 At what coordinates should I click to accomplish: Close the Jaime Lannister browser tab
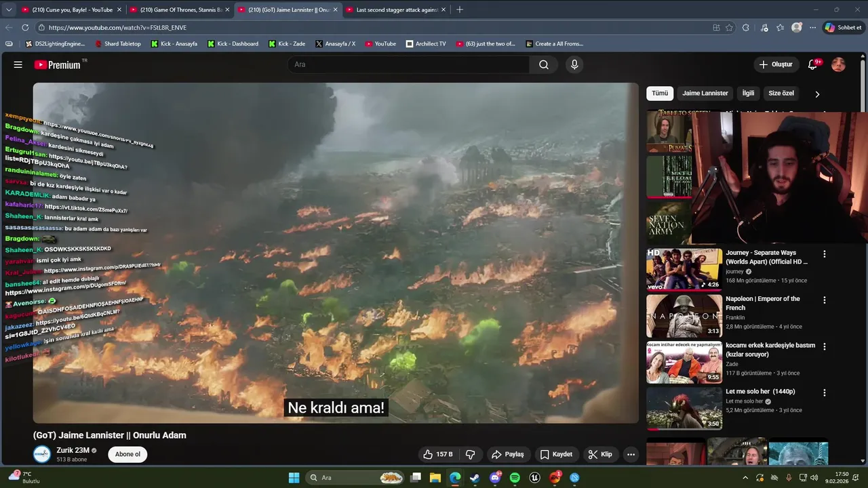335,9
